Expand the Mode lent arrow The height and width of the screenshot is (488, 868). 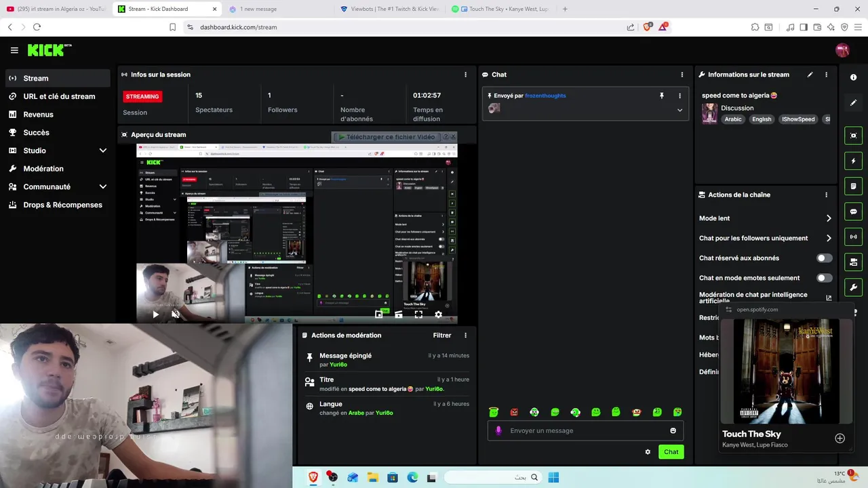(x=829, y=218)
